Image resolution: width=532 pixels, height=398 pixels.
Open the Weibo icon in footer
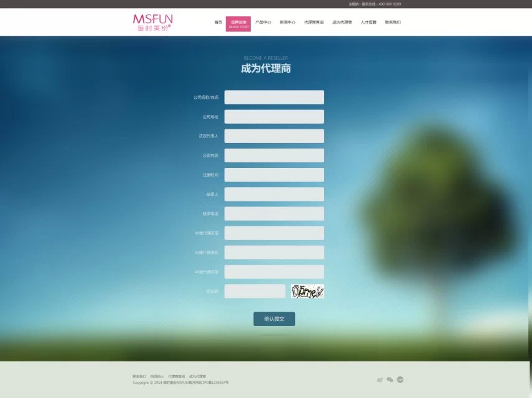coord(380,379)
